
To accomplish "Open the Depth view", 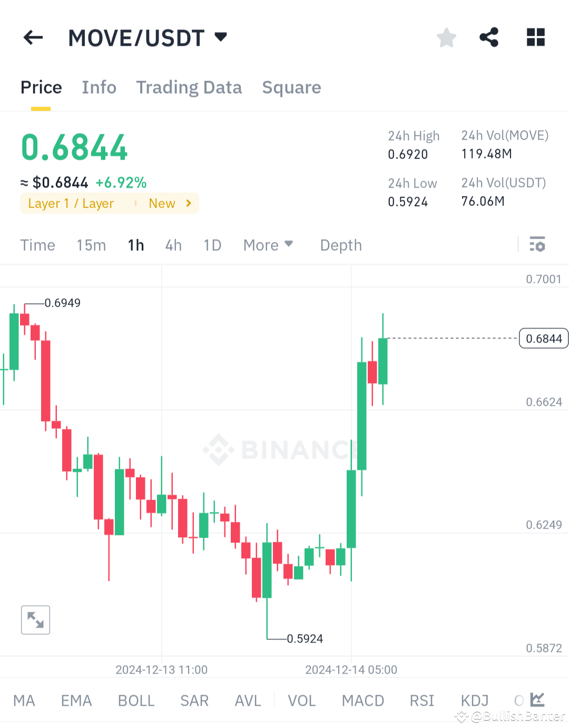I will (340, 245).
